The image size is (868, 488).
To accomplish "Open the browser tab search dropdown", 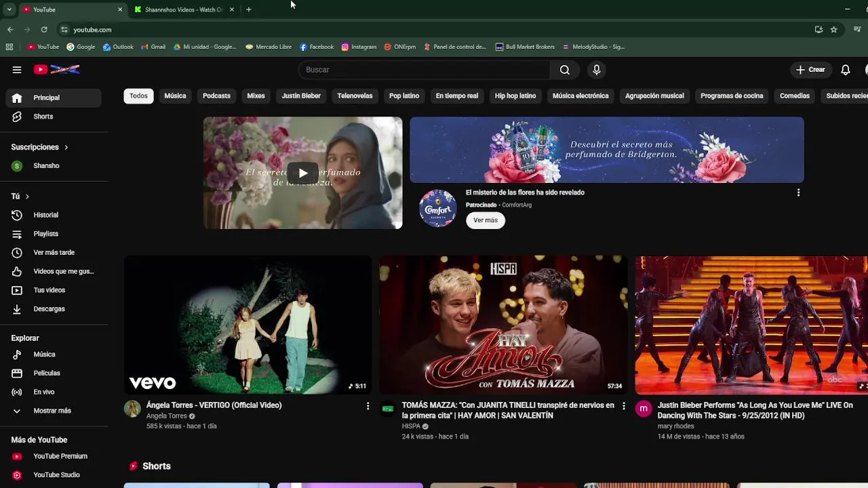I will (9, 9).
